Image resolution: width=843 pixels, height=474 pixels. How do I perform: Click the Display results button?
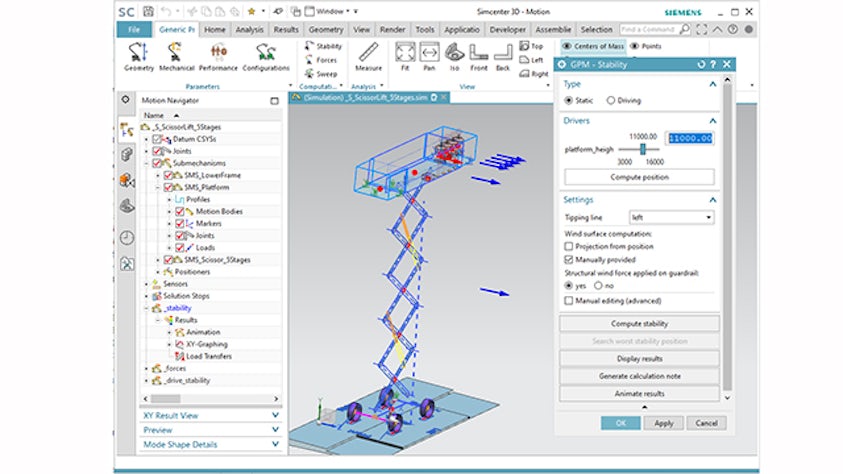pyautogui.click(x=639, y=358)
